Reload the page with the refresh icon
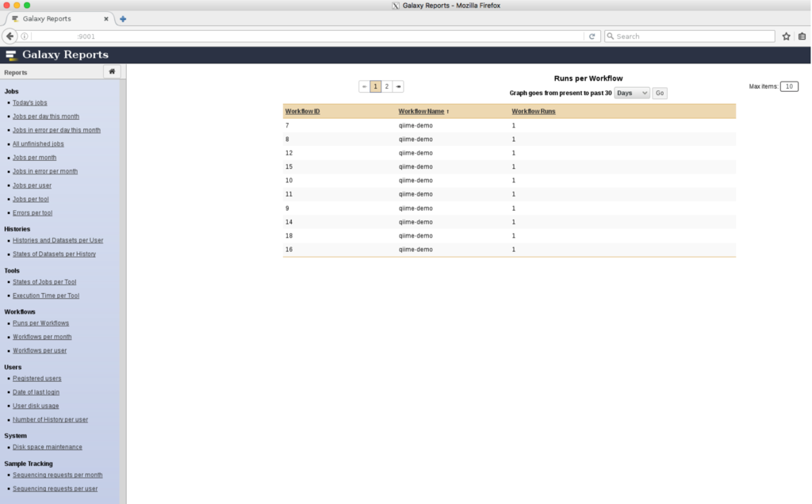The height and width of the screenshot is (504, 812). [592, 36]
